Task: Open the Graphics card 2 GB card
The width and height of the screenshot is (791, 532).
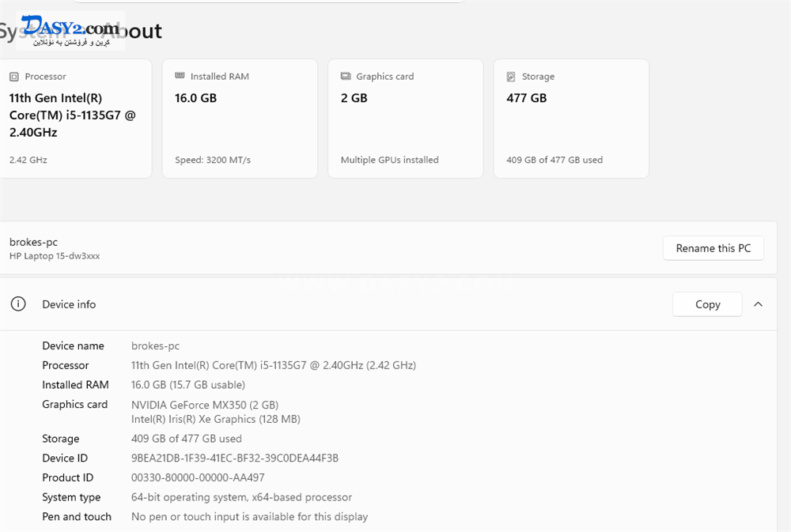Action: [x=406, y=119]
